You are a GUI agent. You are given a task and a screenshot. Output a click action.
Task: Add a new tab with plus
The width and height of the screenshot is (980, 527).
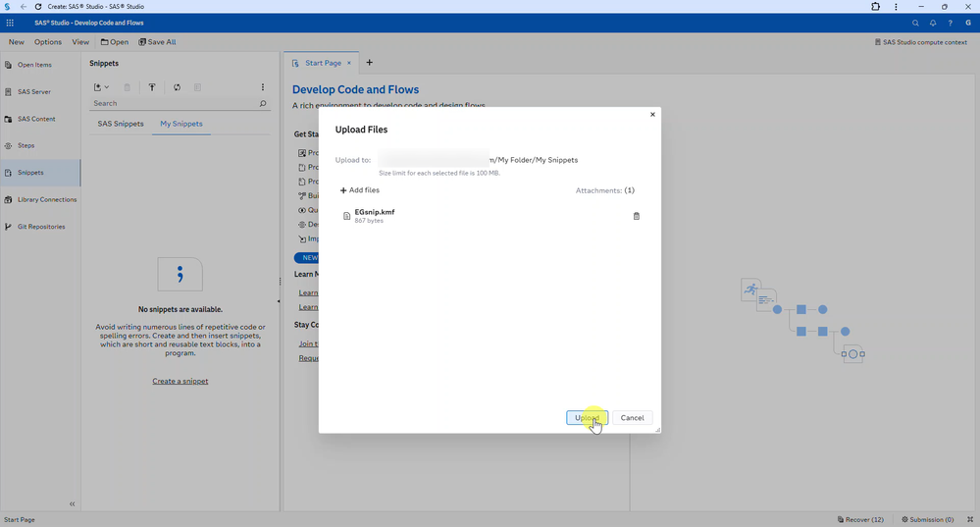(370, 63)
